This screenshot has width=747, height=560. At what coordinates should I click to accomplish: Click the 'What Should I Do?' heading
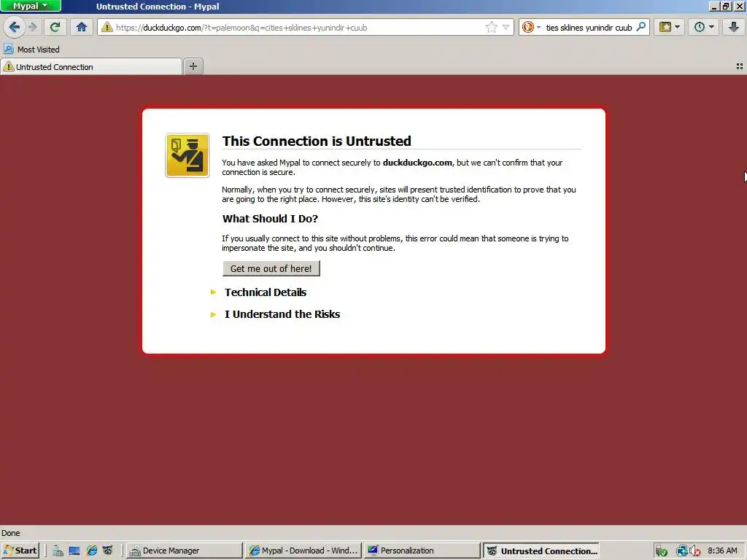click(270, 219)
